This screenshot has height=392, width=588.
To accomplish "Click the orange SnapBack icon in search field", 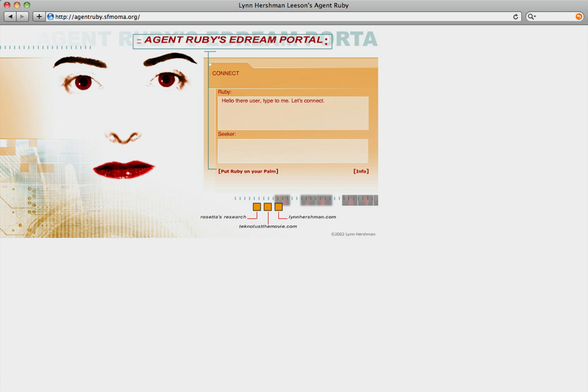I will tap(579, 16).
